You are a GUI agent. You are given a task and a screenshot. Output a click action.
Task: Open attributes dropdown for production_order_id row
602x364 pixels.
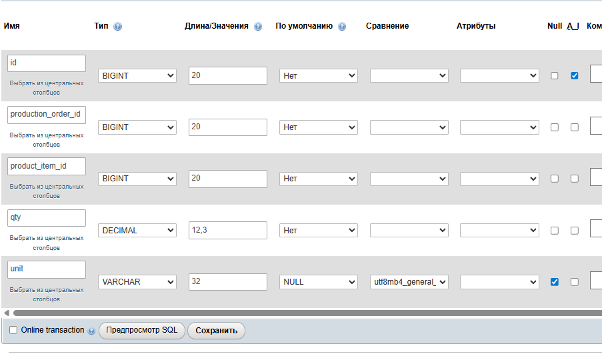(x=499, y=127)
